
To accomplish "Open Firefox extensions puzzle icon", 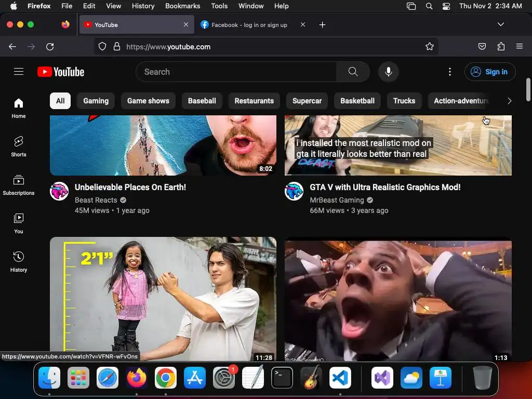I will (501, 46).
